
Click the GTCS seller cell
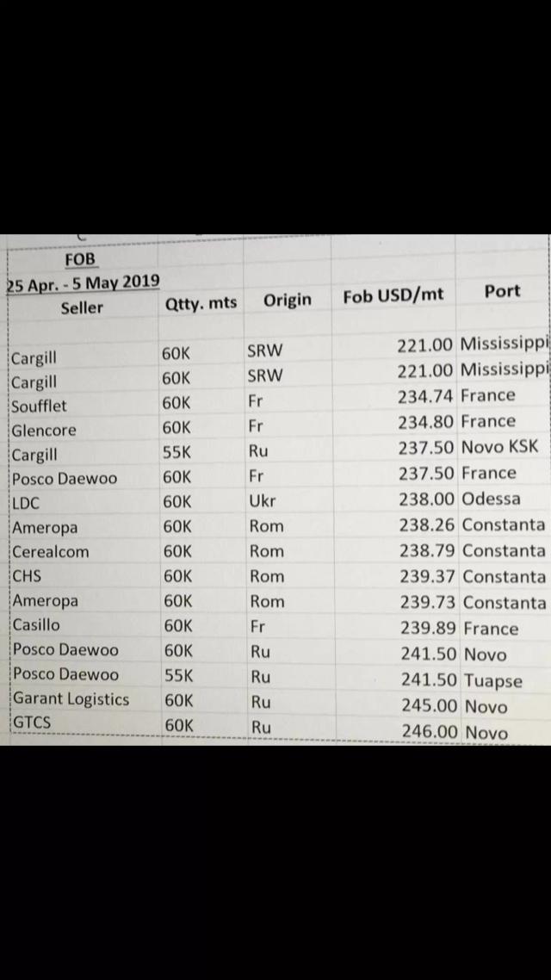[31, 723]
